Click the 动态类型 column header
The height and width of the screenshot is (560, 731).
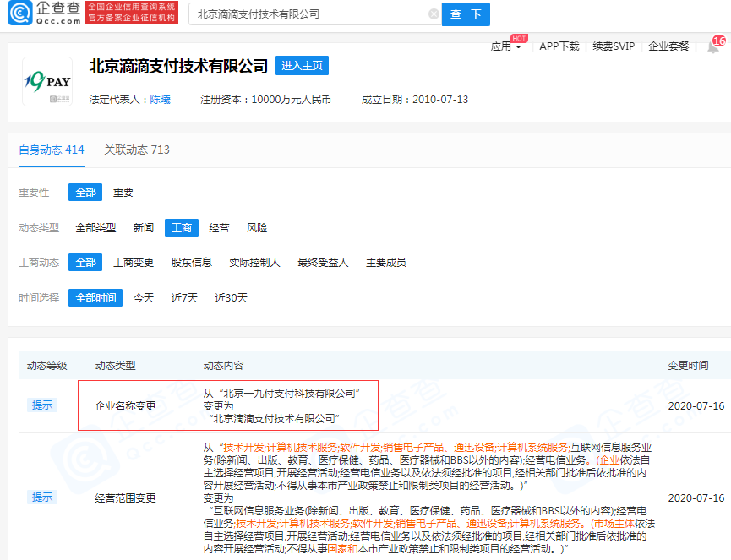(115, 365)
